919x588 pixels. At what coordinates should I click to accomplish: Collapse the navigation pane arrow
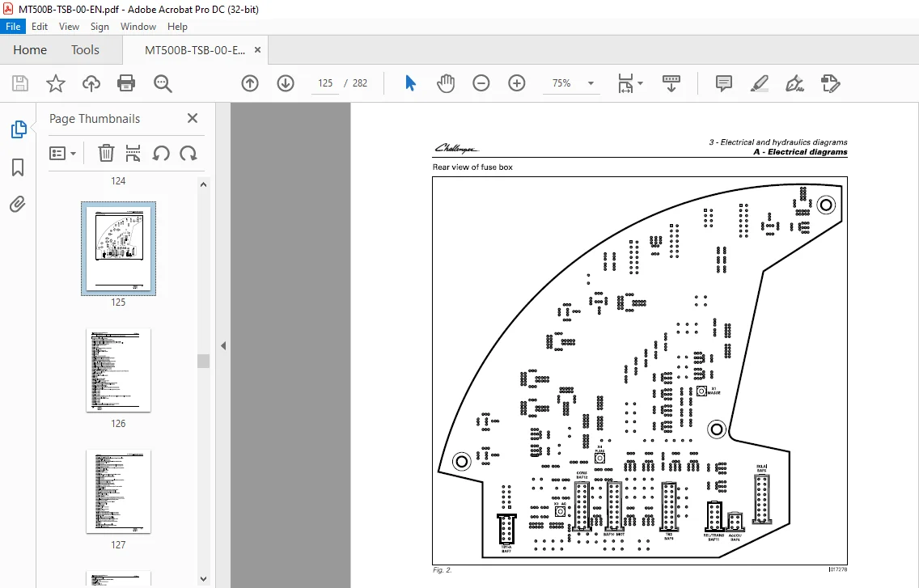[223, 346]
